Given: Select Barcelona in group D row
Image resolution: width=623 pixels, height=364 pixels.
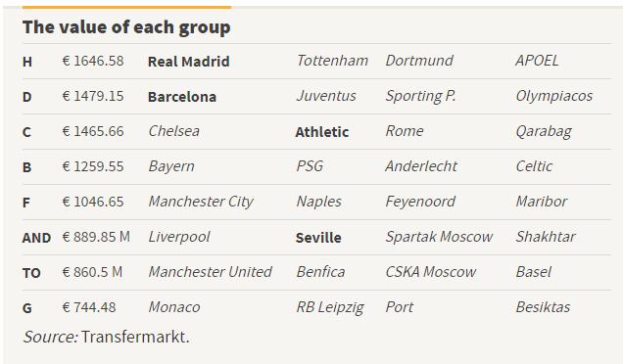Looking at the screenshot, I should (182, 97).
